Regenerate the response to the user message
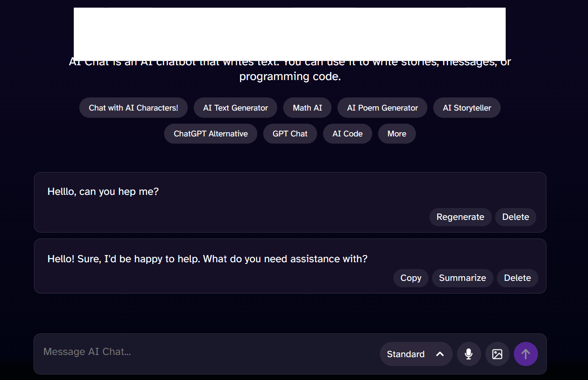 tap(460, 217)
